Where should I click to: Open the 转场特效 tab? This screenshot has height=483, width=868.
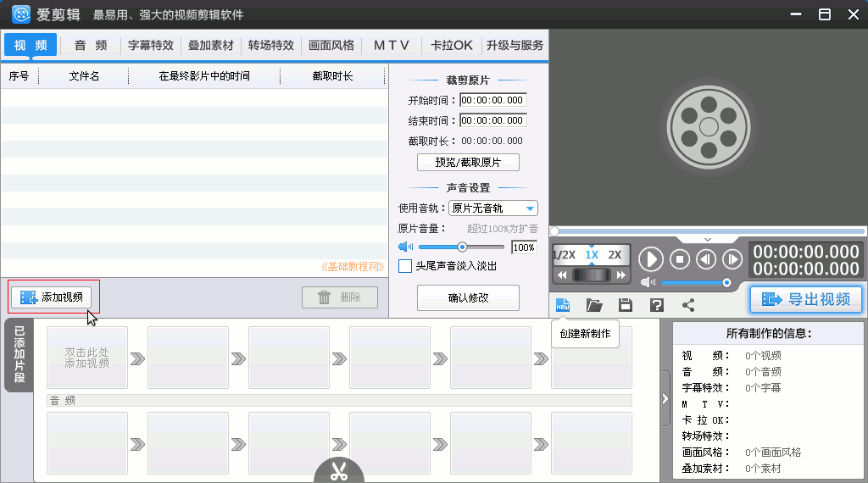[x=271, y=46]
